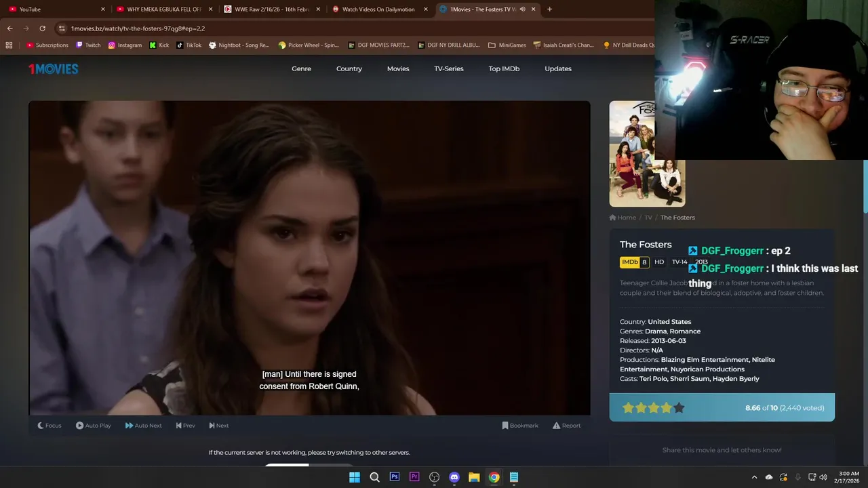Rate the show with the first star
The width and height of the screenshot is (868, 488).
click(628, 407)
